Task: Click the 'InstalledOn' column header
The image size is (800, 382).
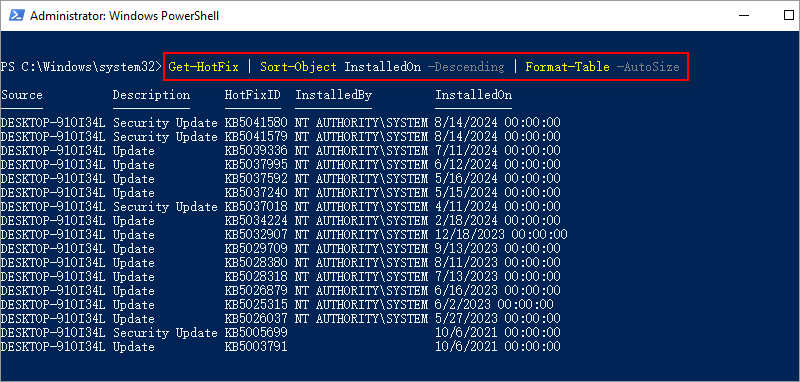Action: [473, 95]
